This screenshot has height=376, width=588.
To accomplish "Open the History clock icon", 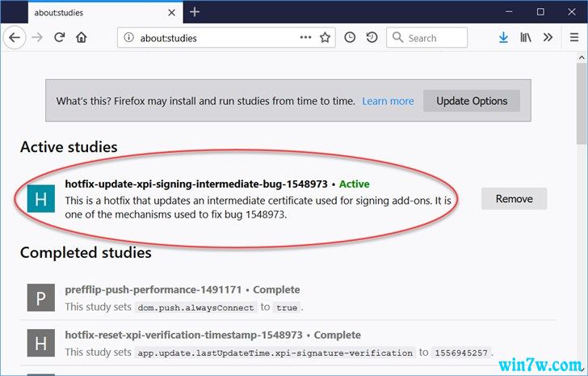I will coord(350,37).
